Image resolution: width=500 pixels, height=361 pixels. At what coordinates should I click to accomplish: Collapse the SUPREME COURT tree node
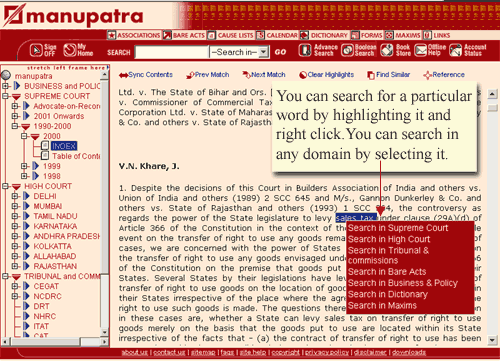(x=5, y=96)
